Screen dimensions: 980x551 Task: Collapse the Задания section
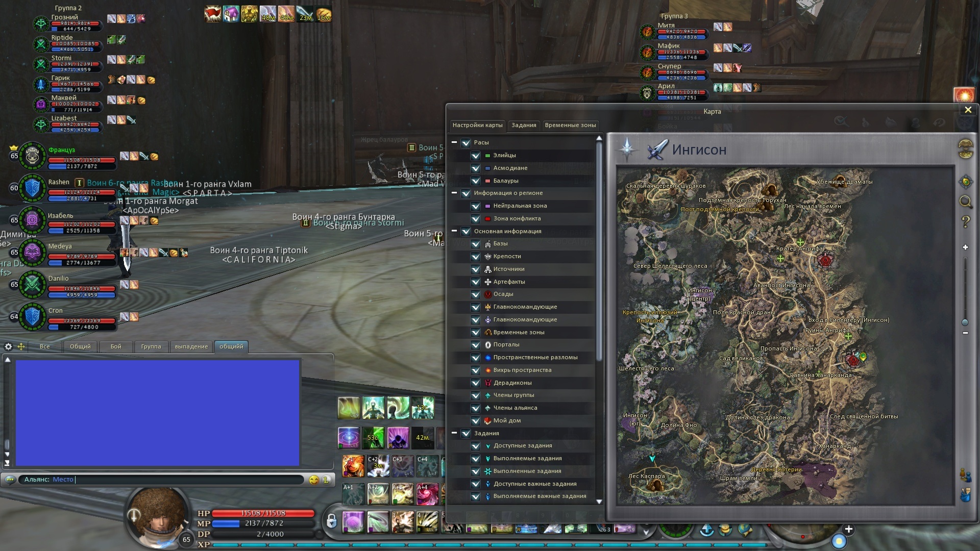[454, 433]
